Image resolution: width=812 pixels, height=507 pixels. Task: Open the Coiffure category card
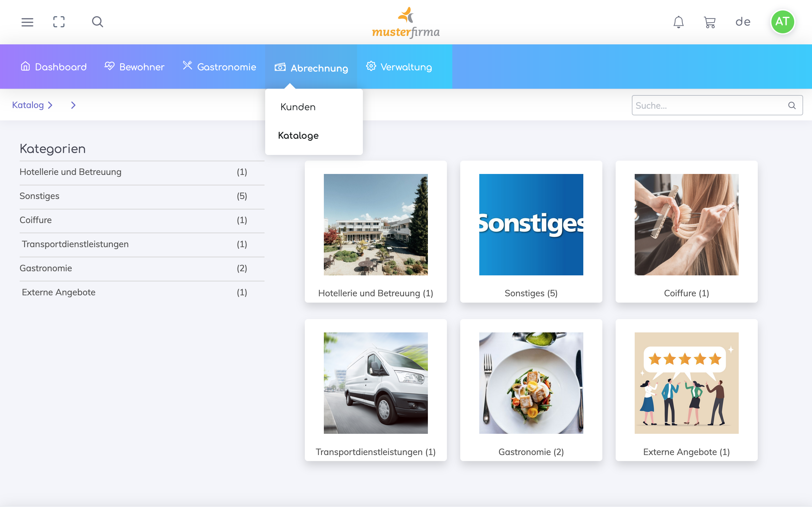click(x=686, y=231)
